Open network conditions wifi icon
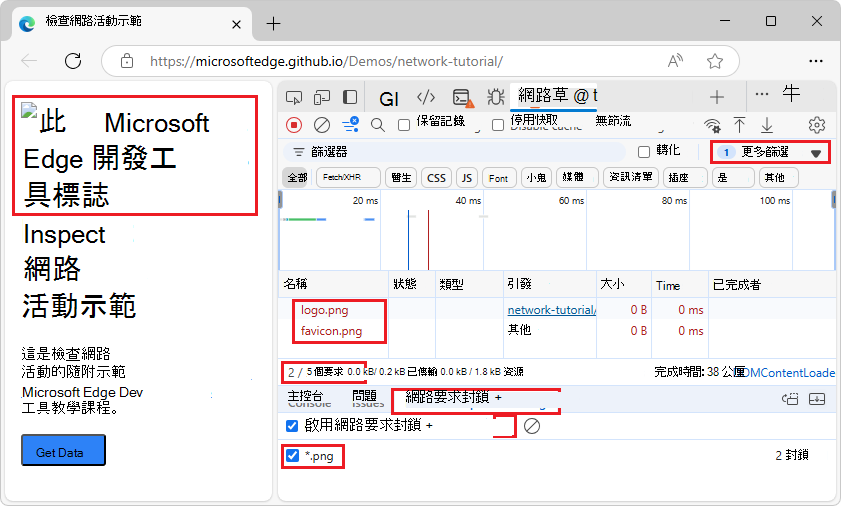This screenshot has width=841, height=506. coord(712,125)
